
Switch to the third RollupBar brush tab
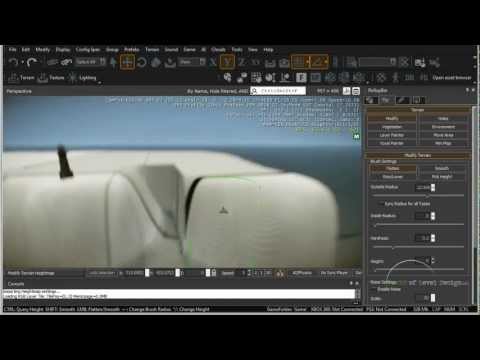[402, 100]
